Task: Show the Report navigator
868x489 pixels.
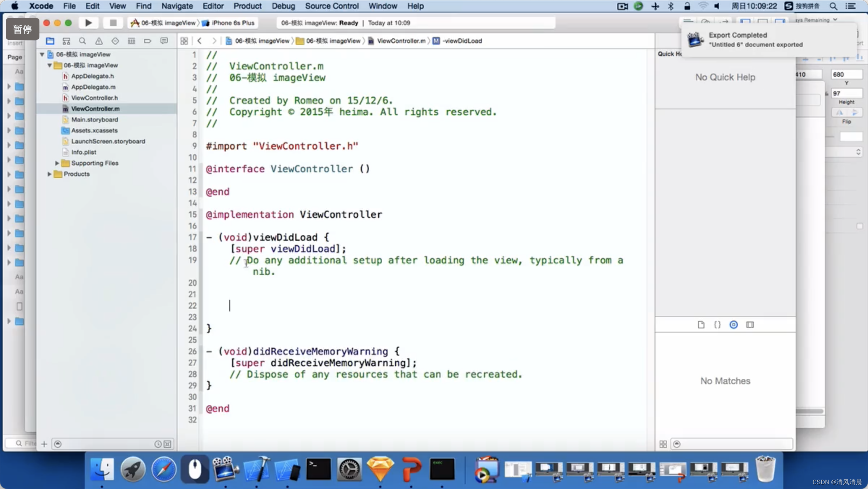Action: tap(164, 41)
